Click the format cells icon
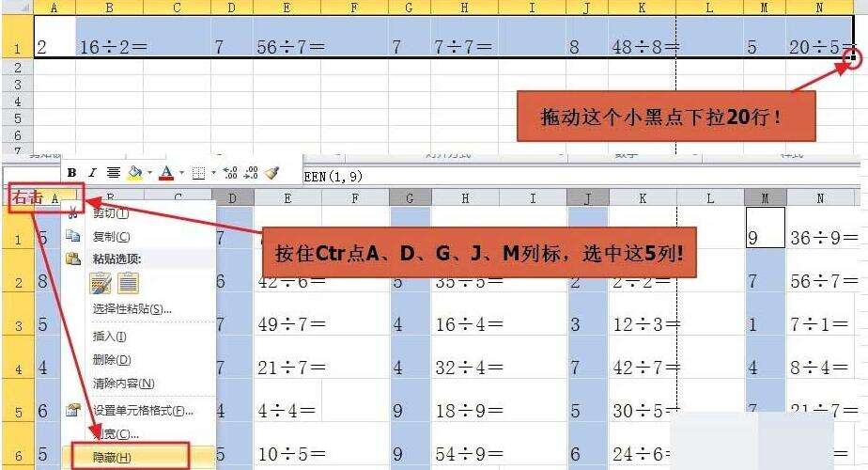This screenshot has width=868, height=470. coord(73,410)
